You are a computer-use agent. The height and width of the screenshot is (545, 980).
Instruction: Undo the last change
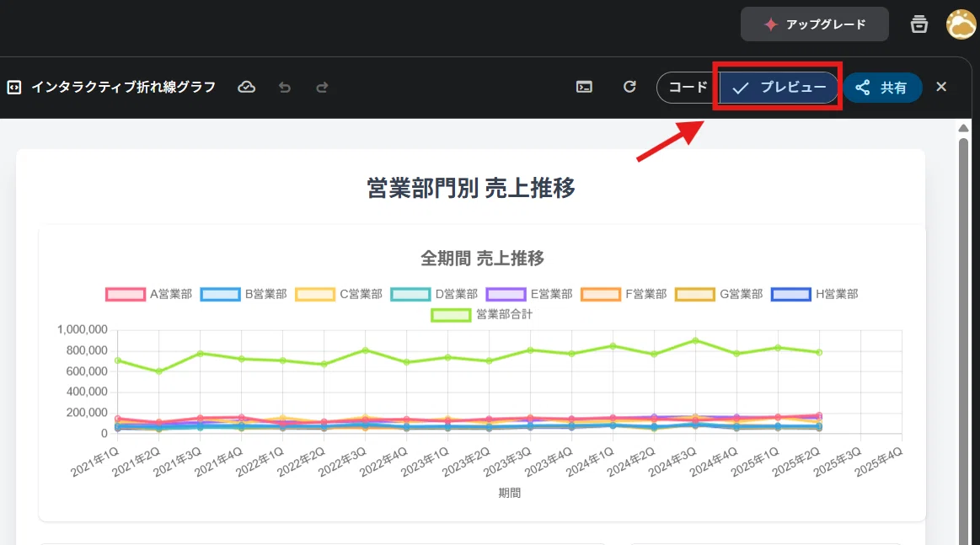point(284,87)
